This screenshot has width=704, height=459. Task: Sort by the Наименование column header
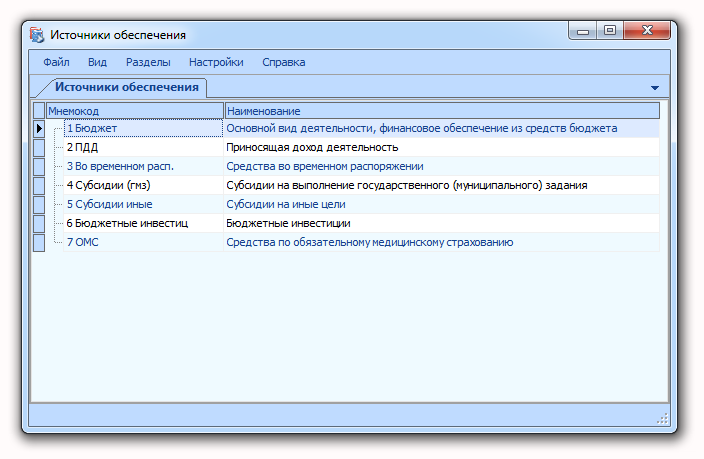(x=442, y=110)
